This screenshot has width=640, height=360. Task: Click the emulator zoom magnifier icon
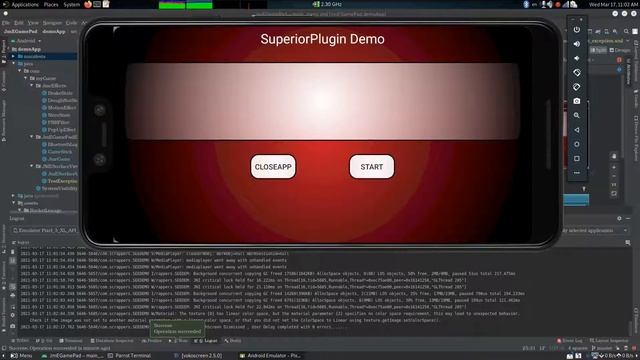click(577, 116)
